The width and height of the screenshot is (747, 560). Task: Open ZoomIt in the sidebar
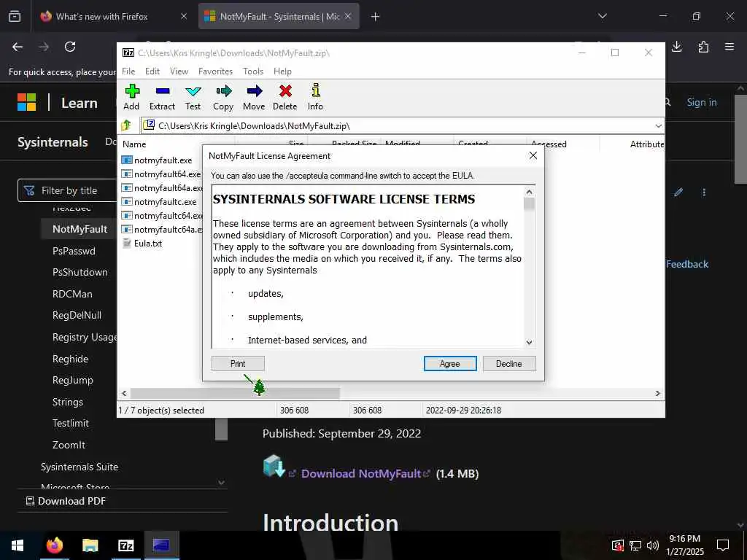pos(69,445)
